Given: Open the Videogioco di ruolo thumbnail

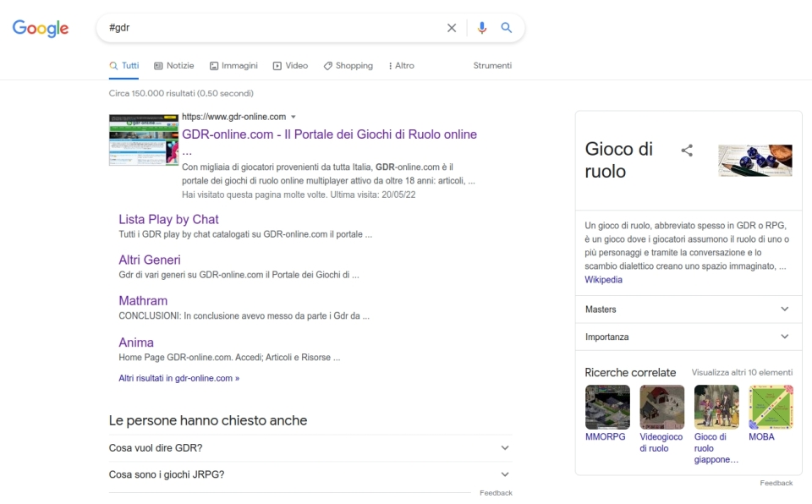Looking at the screenshot, I should 661,407.
